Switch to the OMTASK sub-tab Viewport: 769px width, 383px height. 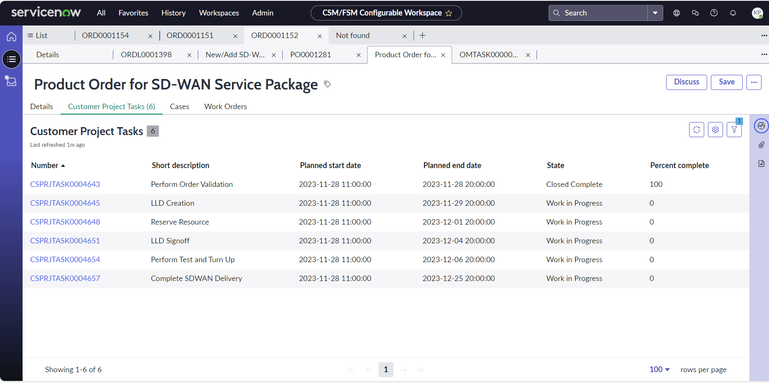click(488, 55)
